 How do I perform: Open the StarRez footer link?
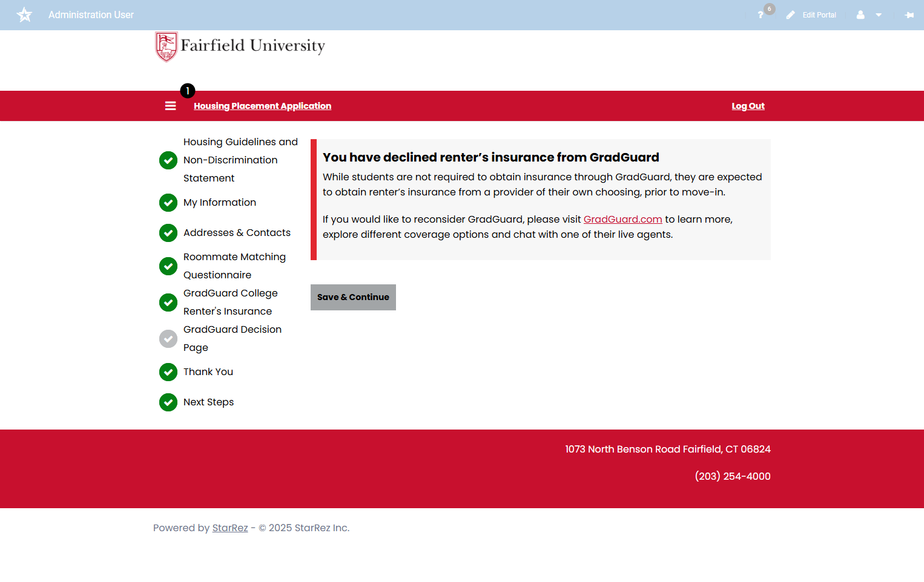pos(230,528)
